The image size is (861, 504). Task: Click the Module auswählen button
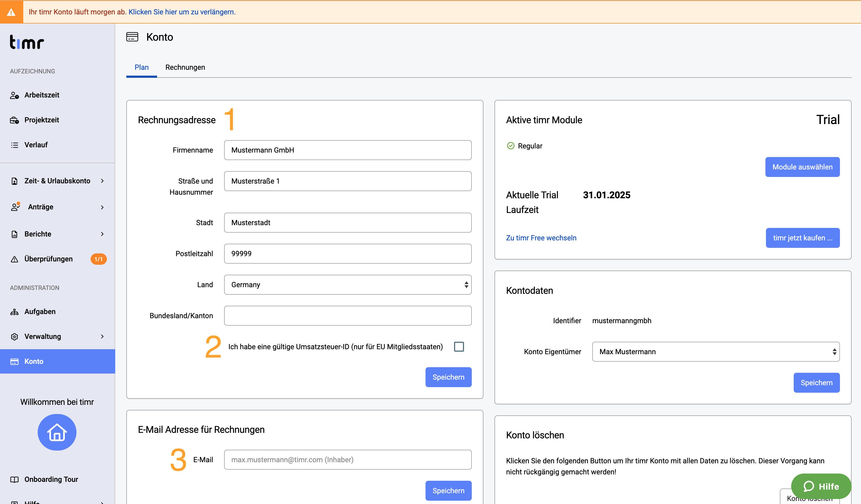[x=802, y=167]
